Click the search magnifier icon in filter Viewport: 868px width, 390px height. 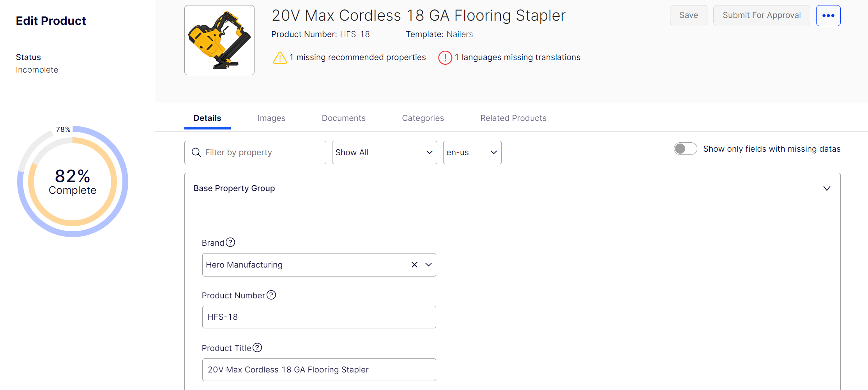(196, 152)
